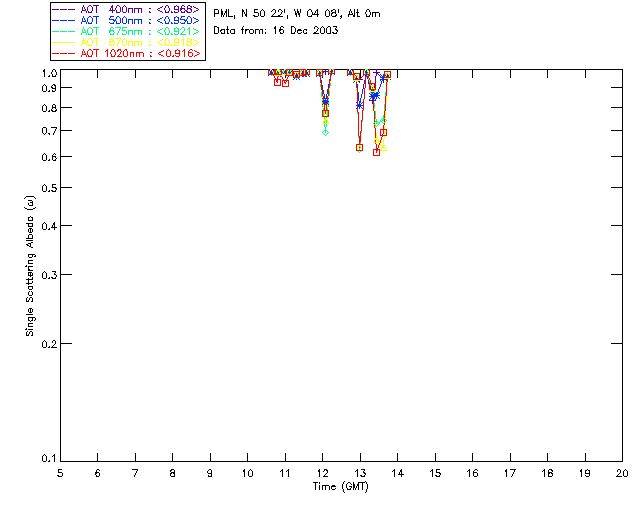Click the Single Scattering Albedo axis label
Screen dimensions: 640x512
(30, 266)
